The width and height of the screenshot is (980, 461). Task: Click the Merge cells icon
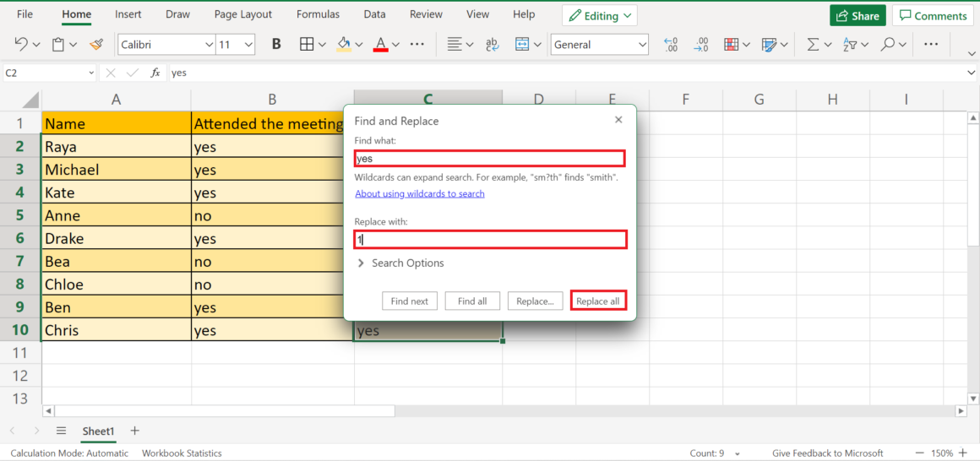522,45
